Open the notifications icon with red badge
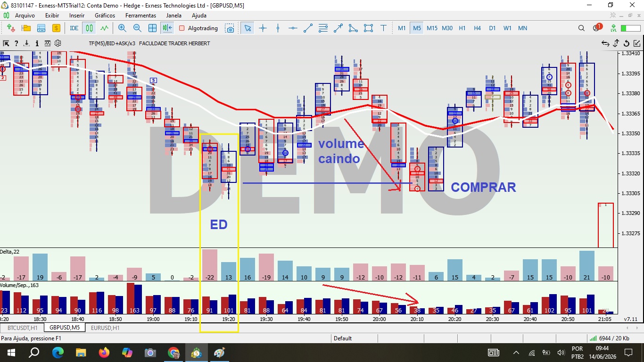Viewport: 644px width, 362px height. pos(596,28)
